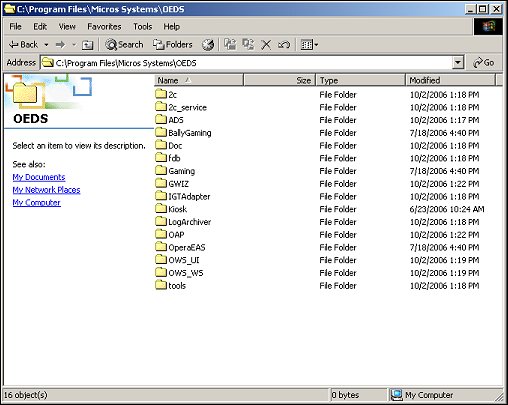Click the Undo toolbar icon
The image size is (508, 405).
click(284, 44)
